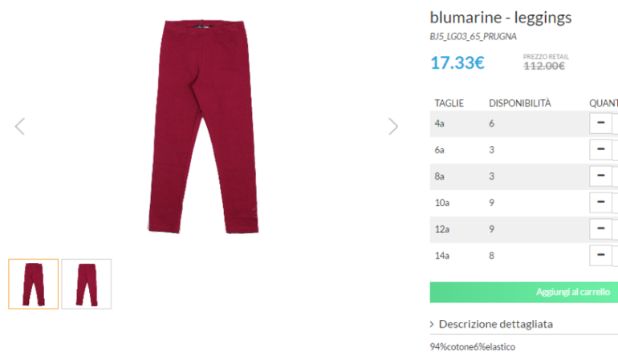Select the second leggings thumbnail
The width and height of the screenshot is (618, 364).
coord(87,284)
